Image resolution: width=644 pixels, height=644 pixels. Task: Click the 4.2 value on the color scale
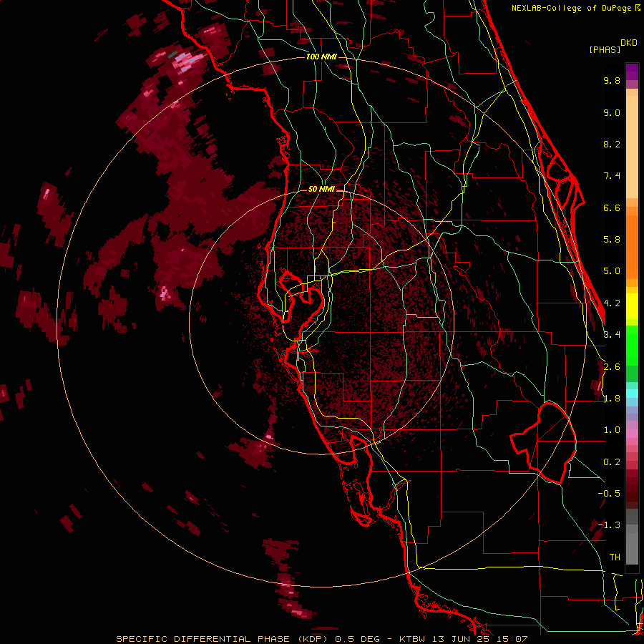[612, 303]
